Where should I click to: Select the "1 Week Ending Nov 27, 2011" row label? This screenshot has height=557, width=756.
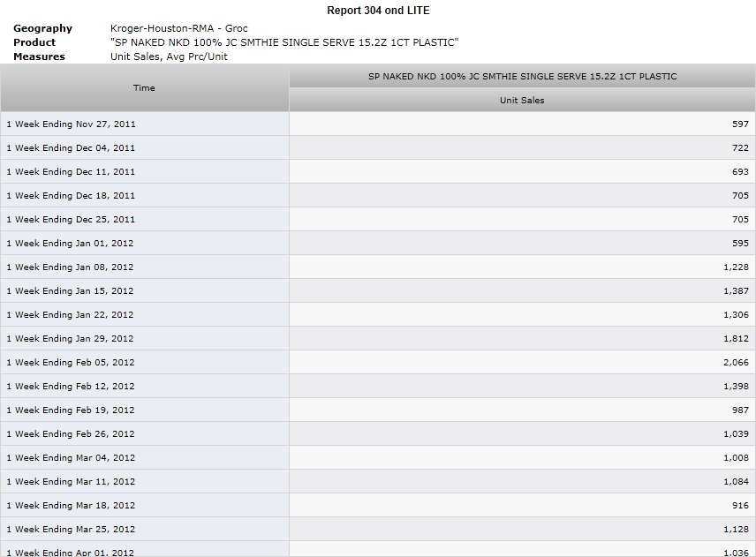pos(71,124)
